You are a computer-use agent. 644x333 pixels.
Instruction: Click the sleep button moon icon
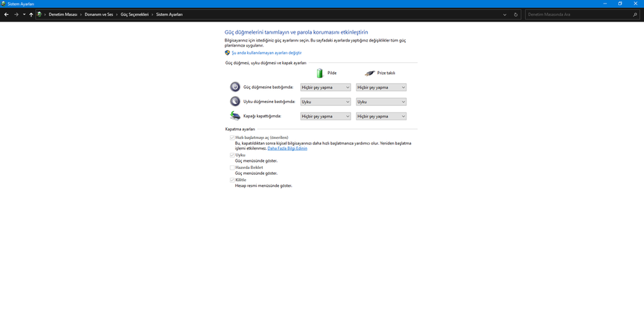coord(235,102)
